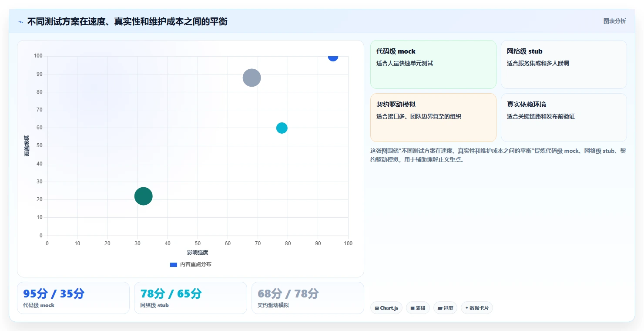Open the 代码级 mock card
Image resolution: width=644 pixels, height=331 pixels.
coord(433,64)
